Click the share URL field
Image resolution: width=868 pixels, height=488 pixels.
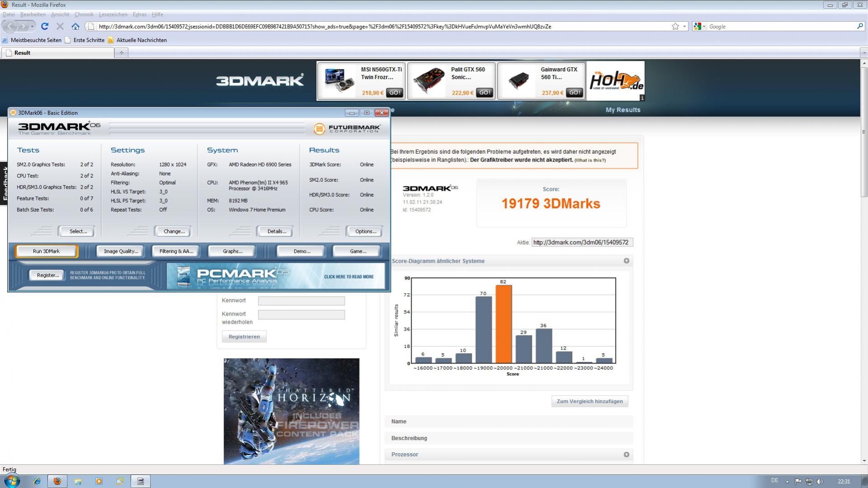tap(582, 242)
